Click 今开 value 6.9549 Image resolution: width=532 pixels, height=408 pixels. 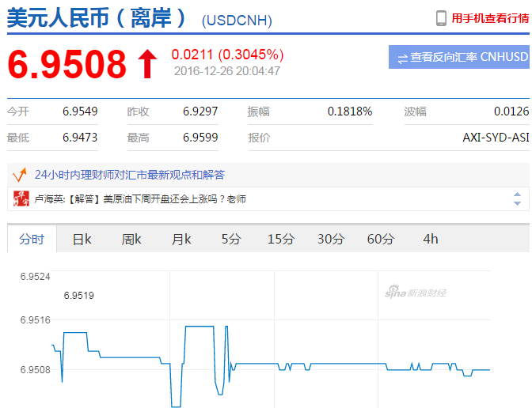80,111
